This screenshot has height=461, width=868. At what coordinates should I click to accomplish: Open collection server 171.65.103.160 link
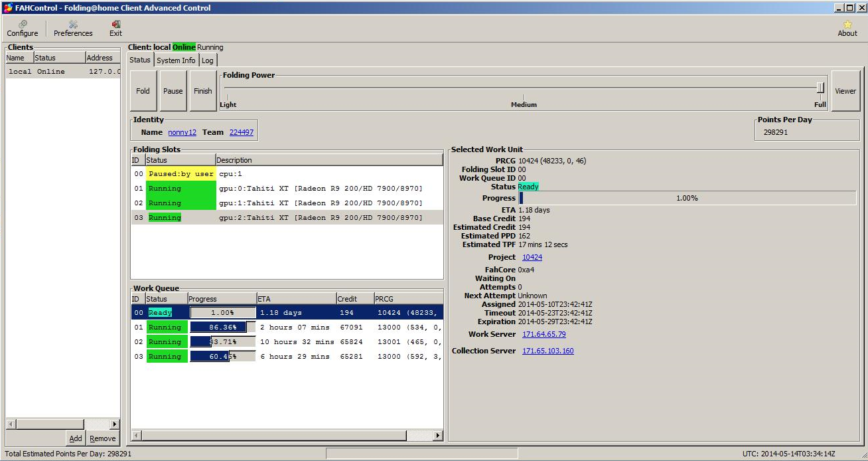pos(548,351)
